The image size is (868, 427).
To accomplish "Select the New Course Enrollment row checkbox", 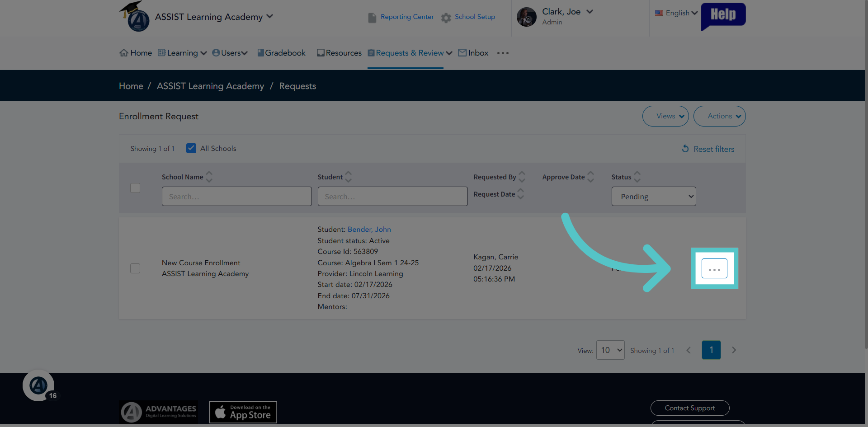I will [x=135, y=268].
